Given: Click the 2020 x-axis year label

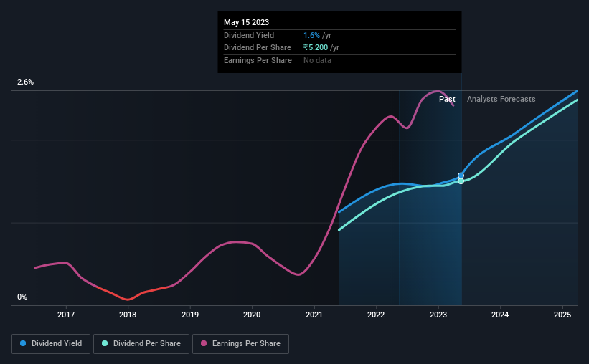Looking at the screenshot, I should click(x=252, y=315).
